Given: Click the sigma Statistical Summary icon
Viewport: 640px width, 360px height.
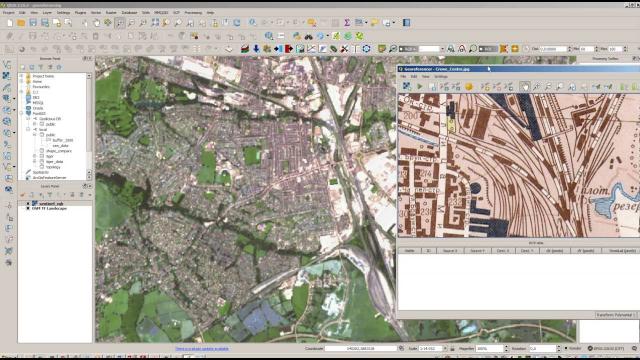Looking at the screenshot, I should 347,23.
